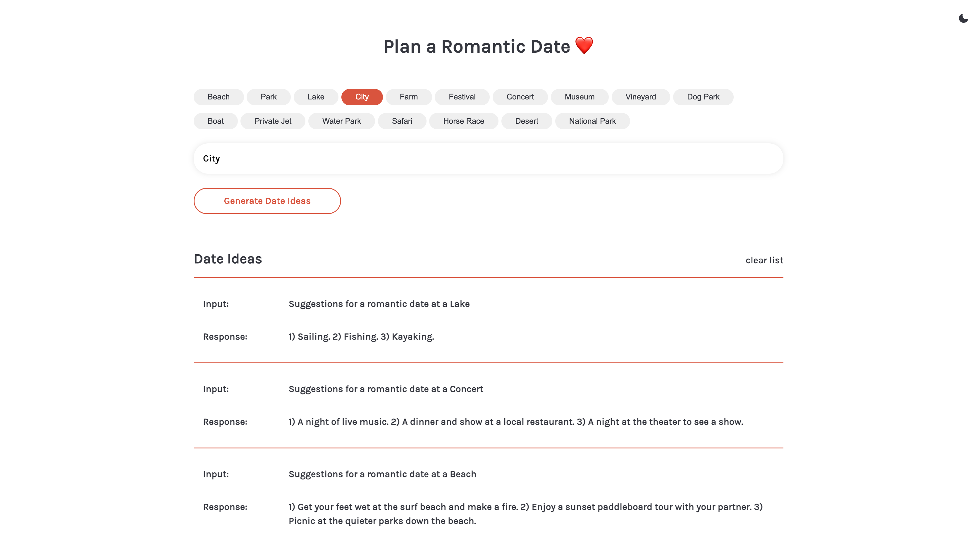Choose the Boat chip
Screen dimensions: 980x547
[x=215, y=121]
